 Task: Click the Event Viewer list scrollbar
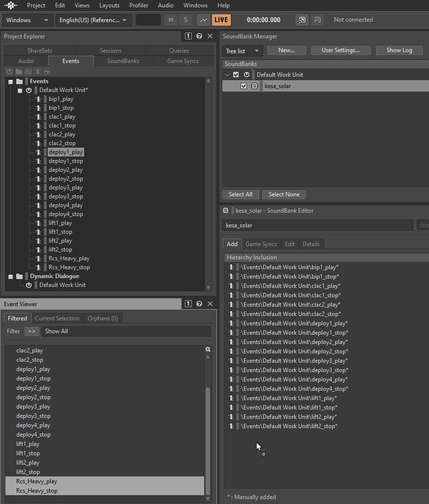tap(208, 433)
